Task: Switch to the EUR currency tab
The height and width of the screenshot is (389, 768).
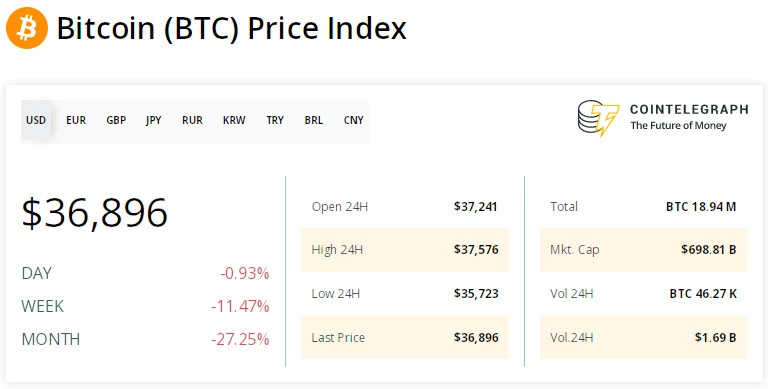Action: (x=76, y=120)
